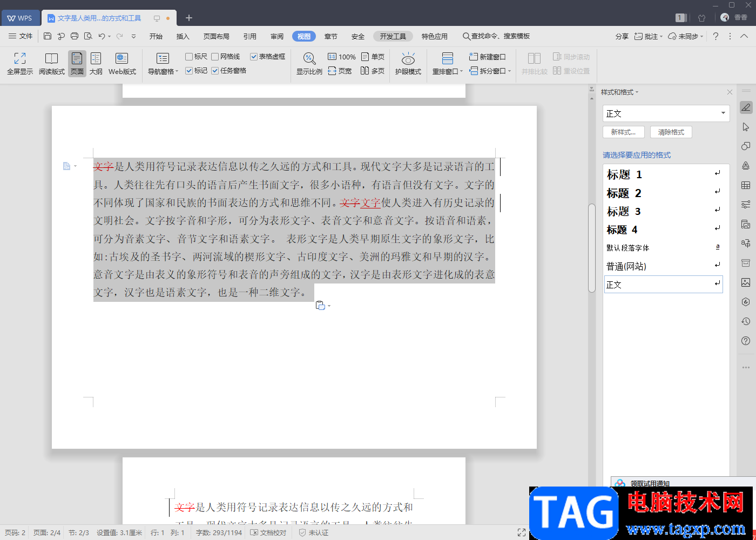Set zoom to 100%
This screenshot has height=540, width=756.
point(342,57)
